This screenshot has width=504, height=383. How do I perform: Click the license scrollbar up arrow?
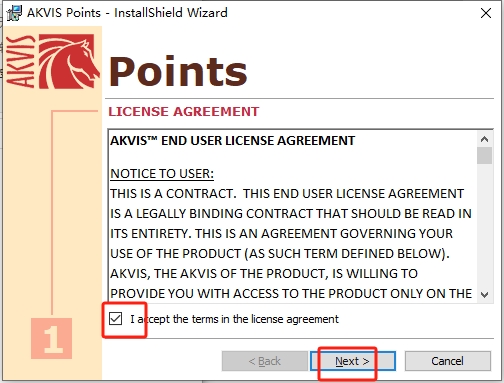click(485, 139)
